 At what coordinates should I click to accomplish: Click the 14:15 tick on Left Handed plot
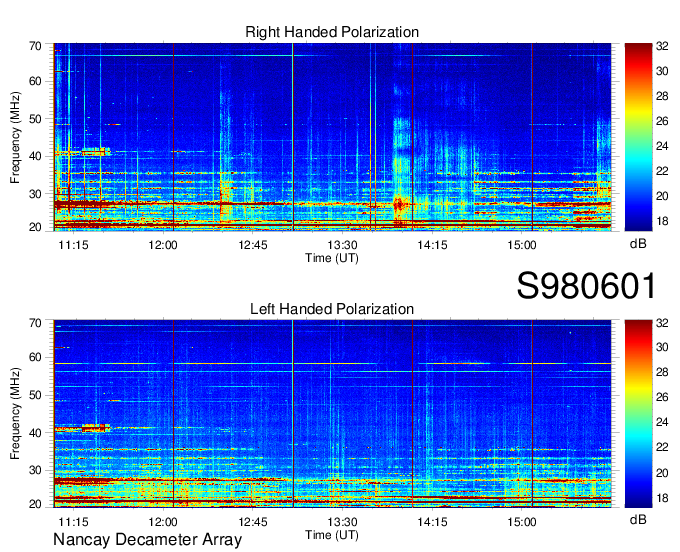pyautogui.click(x=432, y=522)
